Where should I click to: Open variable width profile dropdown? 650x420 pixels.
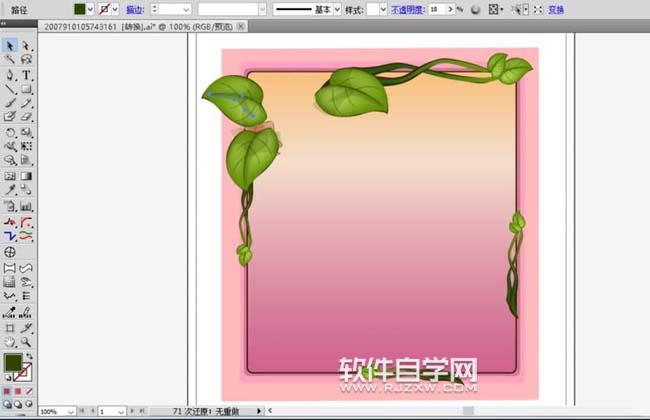262,9
